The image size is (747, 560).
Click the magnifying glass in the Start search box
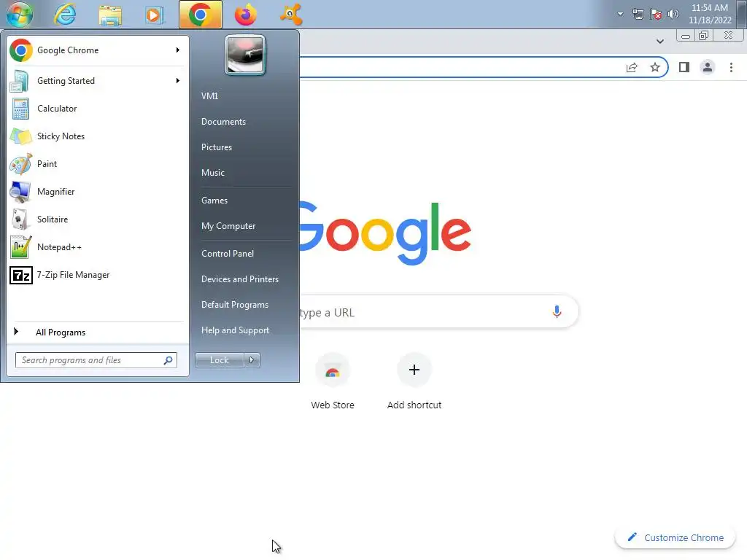[x=169, y=360]
